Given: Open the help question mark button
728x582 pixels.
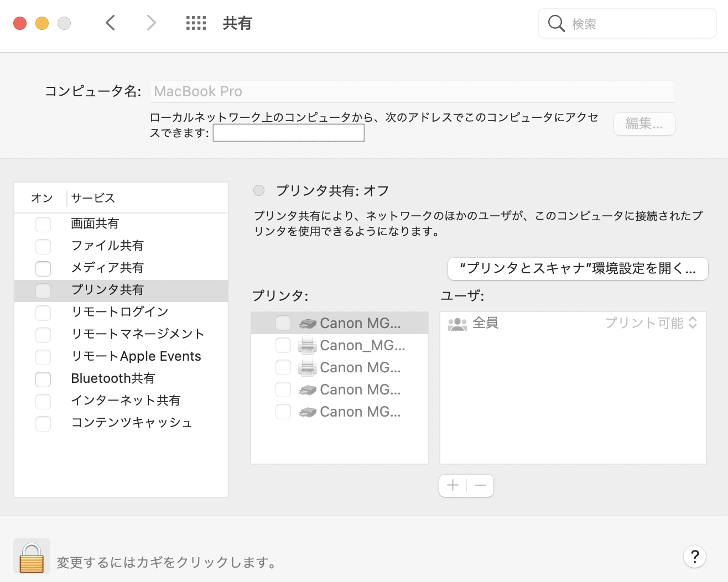Looking at the screenshot, I should point(694,557).
